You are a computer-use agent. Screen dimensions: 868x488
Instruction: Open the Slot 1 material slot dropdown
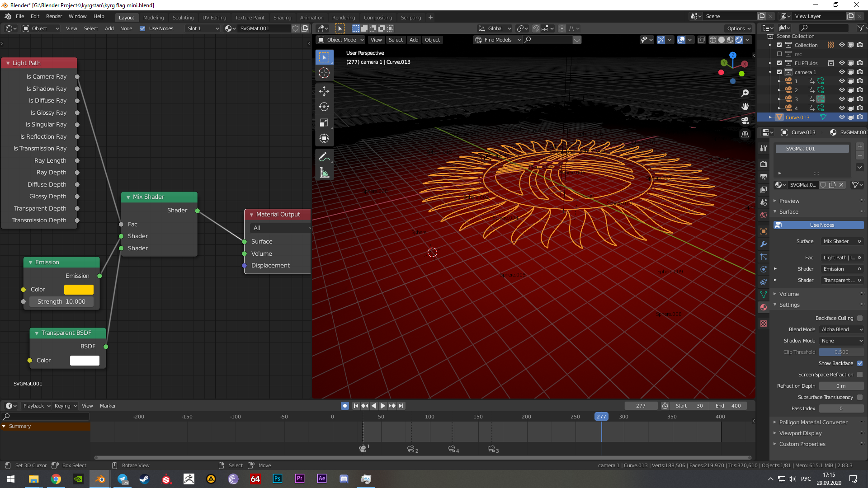(203, 28)
